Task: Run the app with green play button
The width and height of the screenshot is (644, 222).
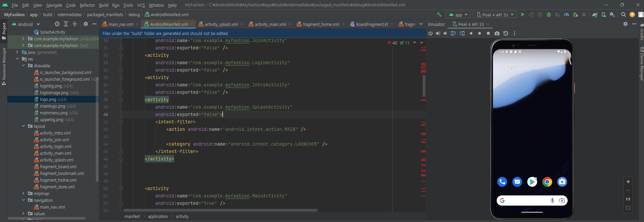Action: coord(523,14)
